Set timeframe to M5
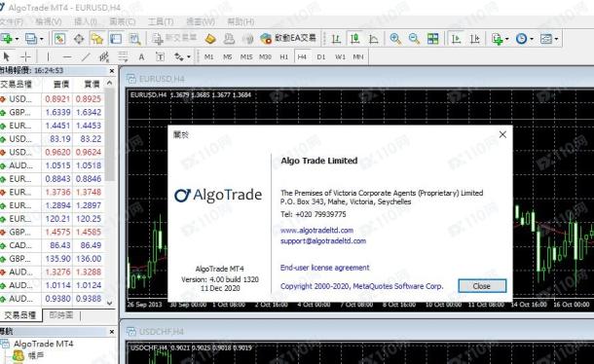The width and height of the screenshot is (594, 364). click(227, 56)
